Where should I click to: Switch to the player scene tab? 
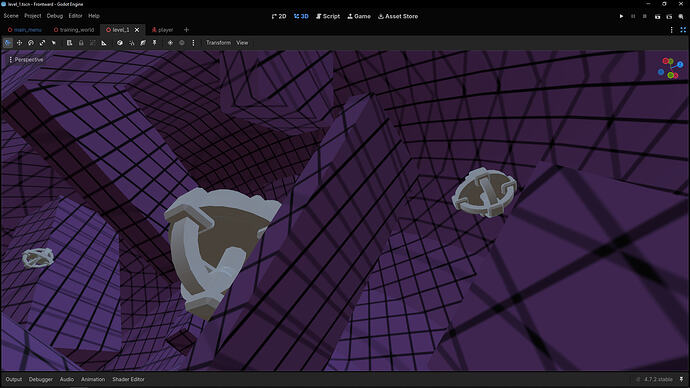pos(162,30)
